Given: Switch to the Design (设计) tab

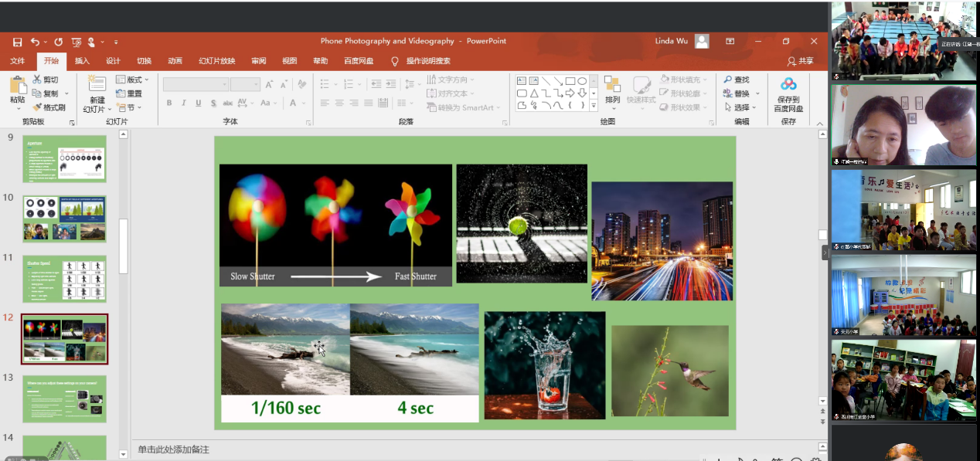Looking at the screenshot, I should click(x=113, y=61).
